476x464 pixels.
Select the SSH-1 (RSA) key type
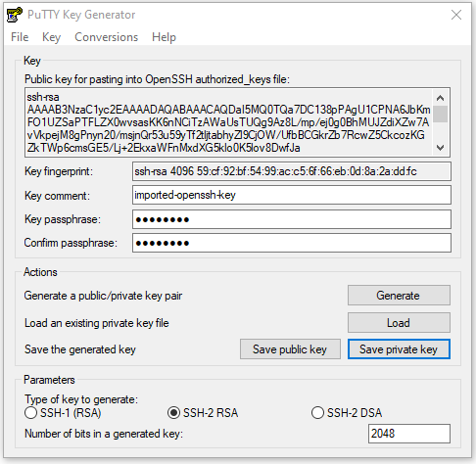click(63, 413)
